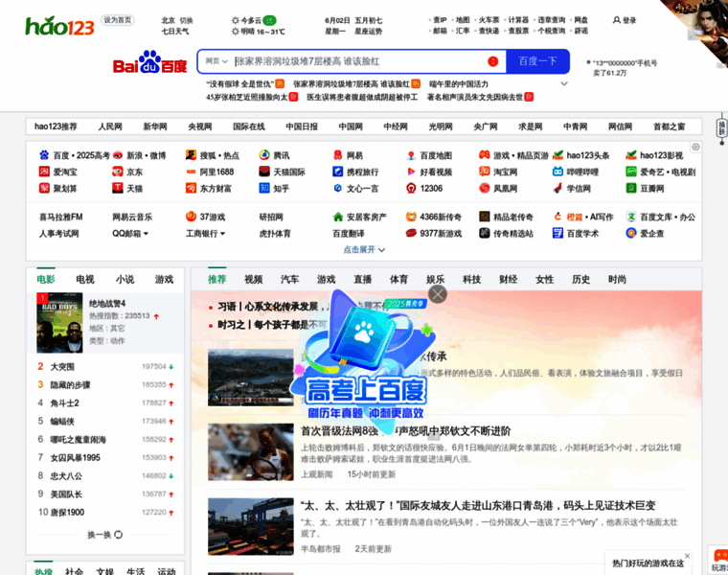This screenshot has height=575, width=728.
Task: Open the 爱企查 icon
Action: pyautogui.click(x=631, y=233)
